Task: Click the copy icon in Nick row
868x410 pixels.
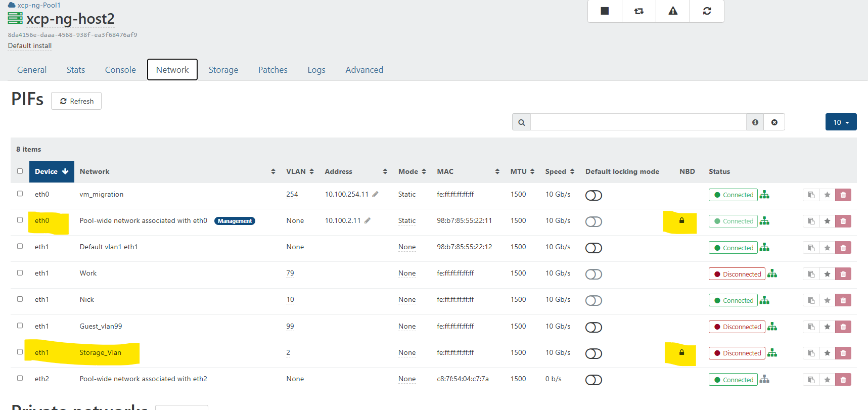Action: [x=811, y=300]
